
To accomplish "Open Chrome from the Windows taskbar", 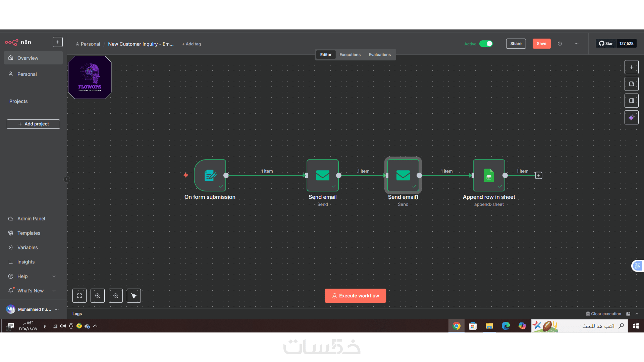I will 456,326.
